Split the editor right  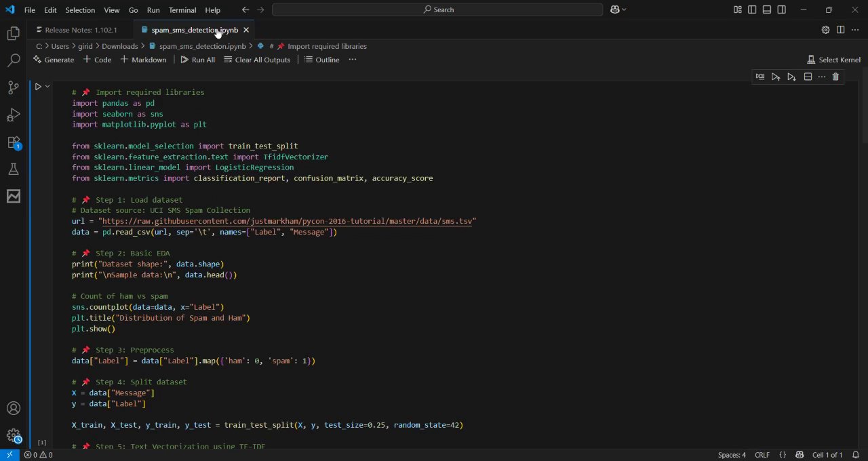pos(840,30)
